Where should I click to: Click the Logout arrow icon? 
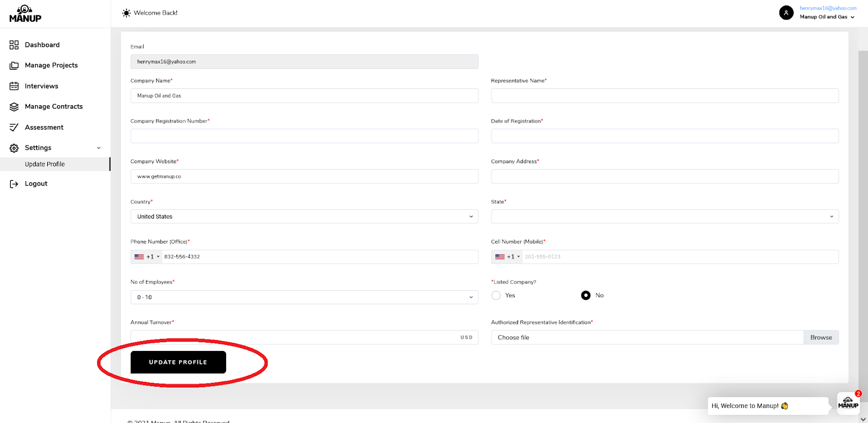click(x=14, y=184)
